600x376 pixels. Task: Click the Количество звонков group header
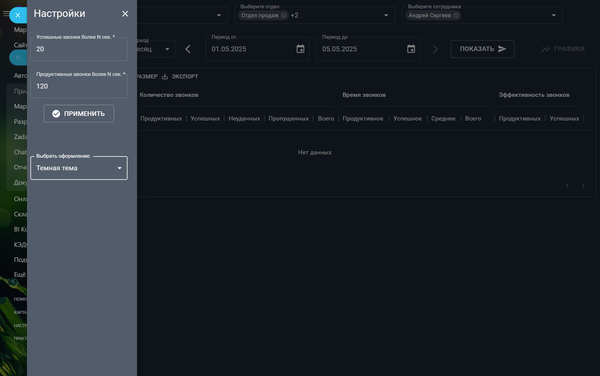pos(169,95)
